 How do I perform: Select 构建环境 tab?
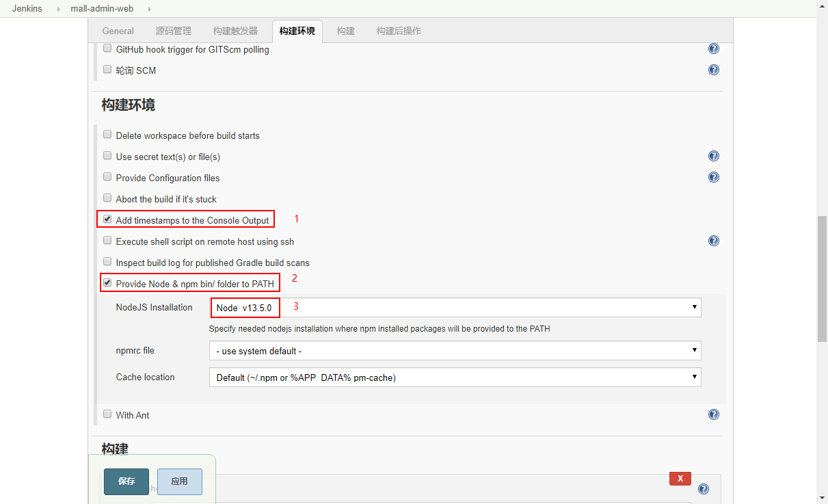coord(297,31)
